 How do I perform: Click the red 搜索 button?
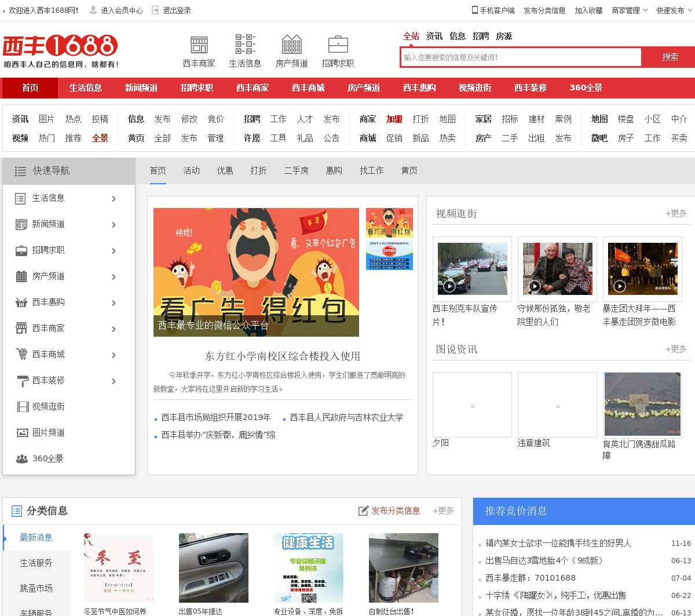670,57
